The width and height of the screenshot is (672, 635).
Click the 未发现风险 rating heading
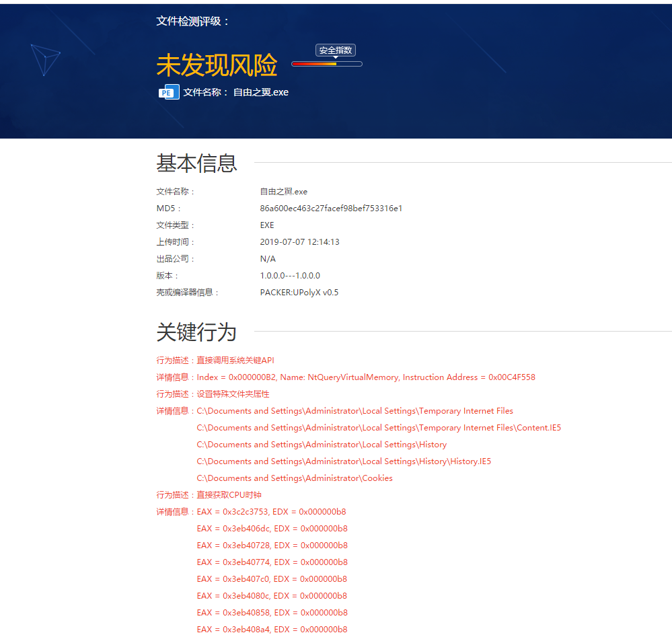(217, 65)
